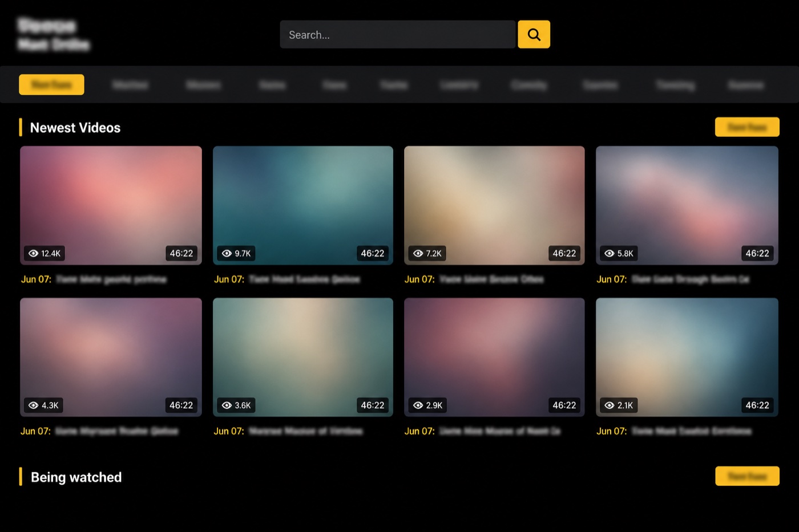This screenshot has height=532, width=799.
Task: Open Jun 07 title link under 12.4K-view video
Action: click(x=94, y=279)
